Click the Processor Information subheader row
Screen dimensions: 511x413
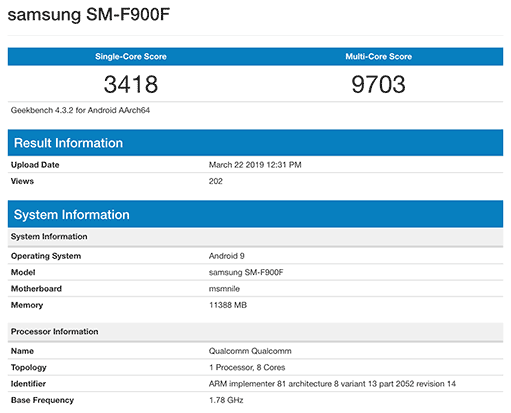coord(255,332)
